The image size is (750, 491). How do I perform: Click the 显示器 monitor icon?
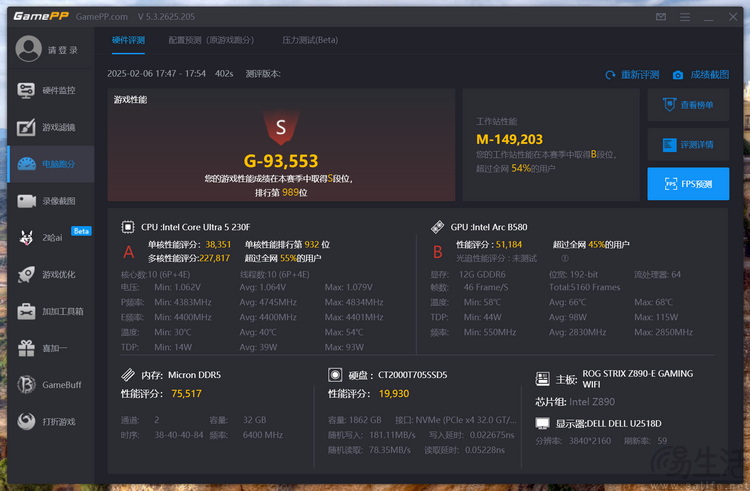click(x=542, y=424)
